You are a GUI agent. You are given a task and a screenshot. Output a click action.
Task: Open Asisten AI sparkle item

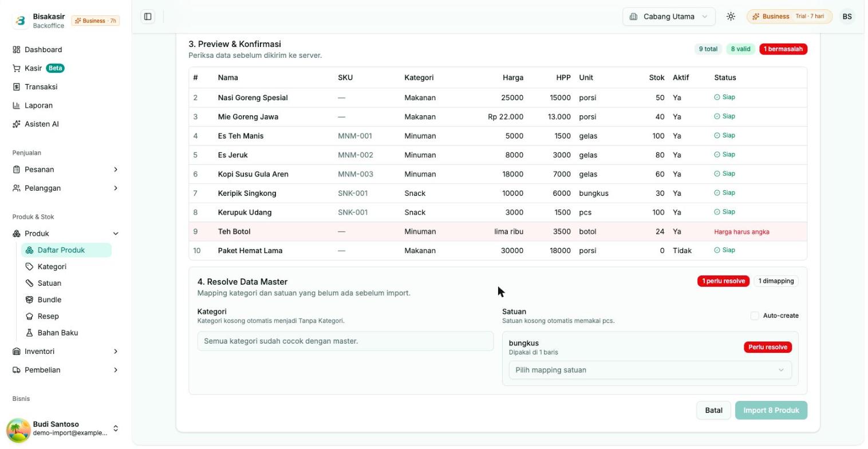(x=65, y=124)
